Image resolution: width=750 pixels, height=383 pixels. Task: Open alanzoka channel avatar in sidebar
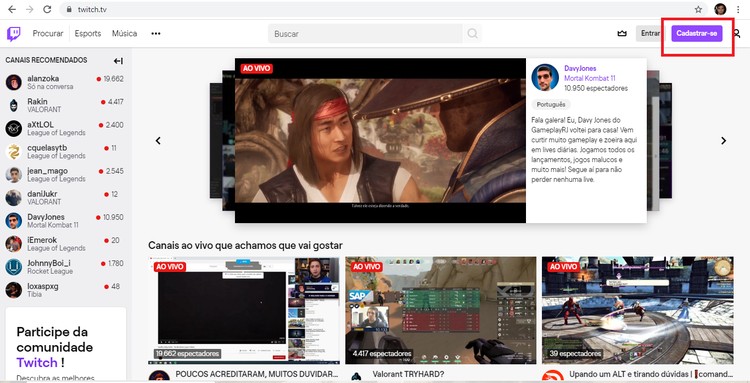pyautogui.click(x=13, y=82)
